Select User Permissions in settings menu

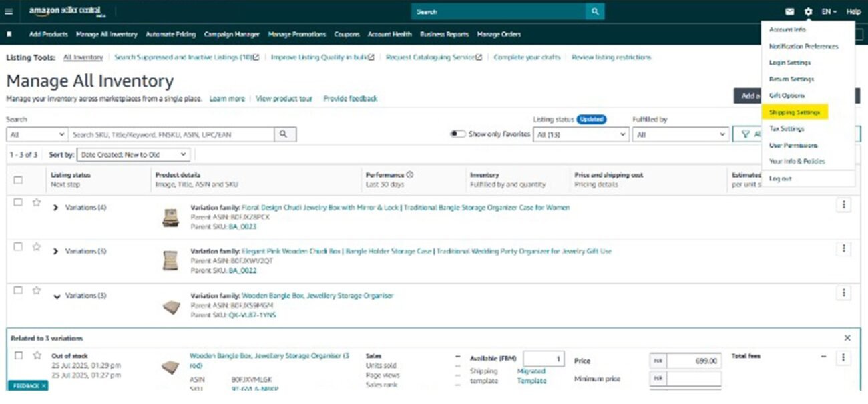click(793, 145)
